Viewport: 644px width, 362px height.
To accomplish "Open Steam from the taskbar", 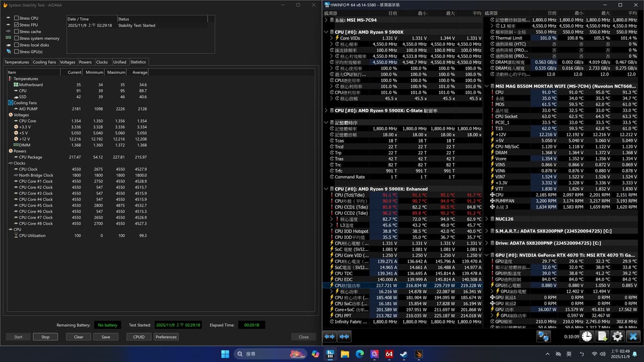I will tap(404, 354).
